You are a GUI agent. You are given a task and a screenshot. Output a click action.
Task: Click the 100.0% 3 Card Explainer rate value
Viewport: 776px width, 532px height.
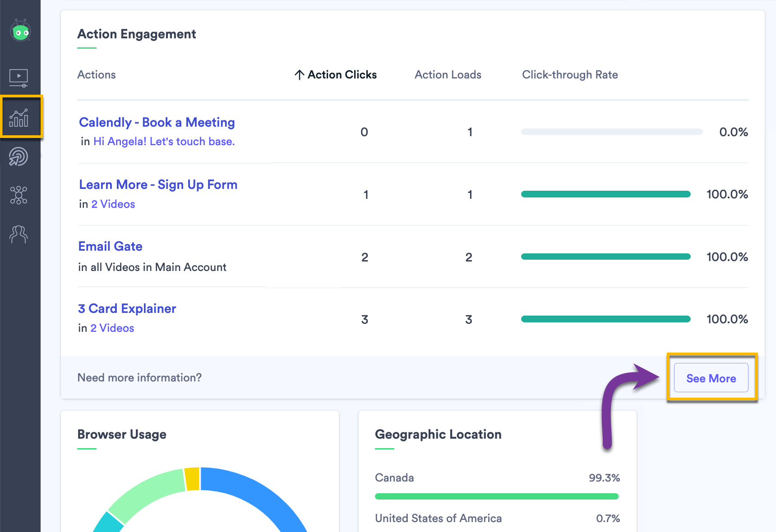click(x=727, y=319)
